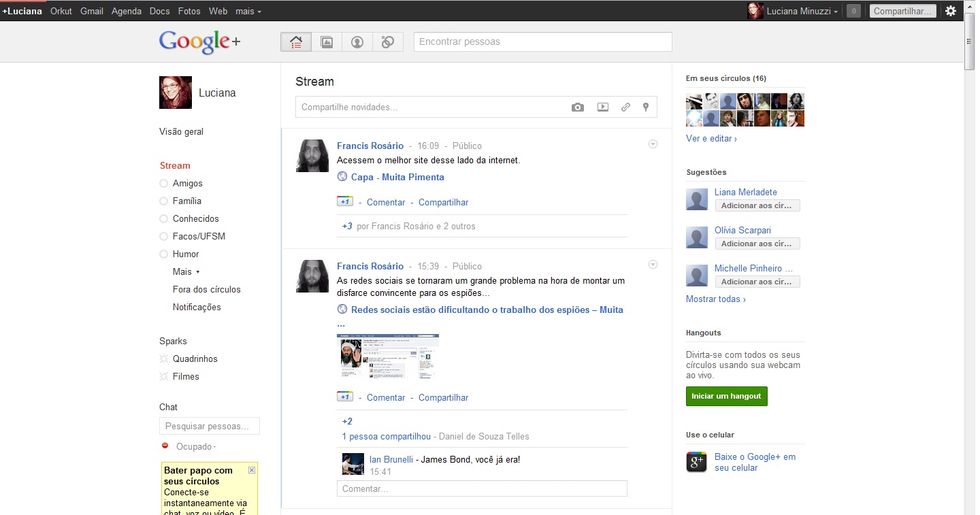This screenshot has height=515, width=980.
Task: Click Luciana's profile photo in sidebar
Action: tap(176, 93)
